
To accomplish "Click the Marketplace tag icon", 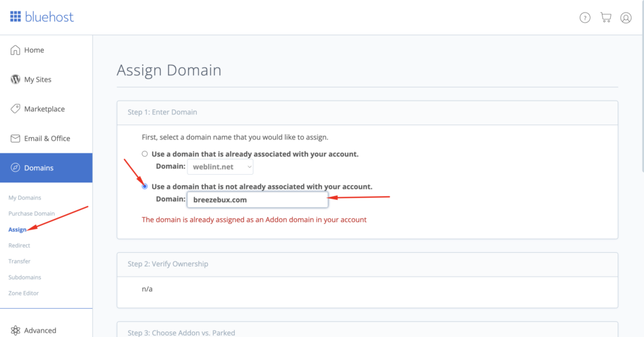I will pos(15,109).
